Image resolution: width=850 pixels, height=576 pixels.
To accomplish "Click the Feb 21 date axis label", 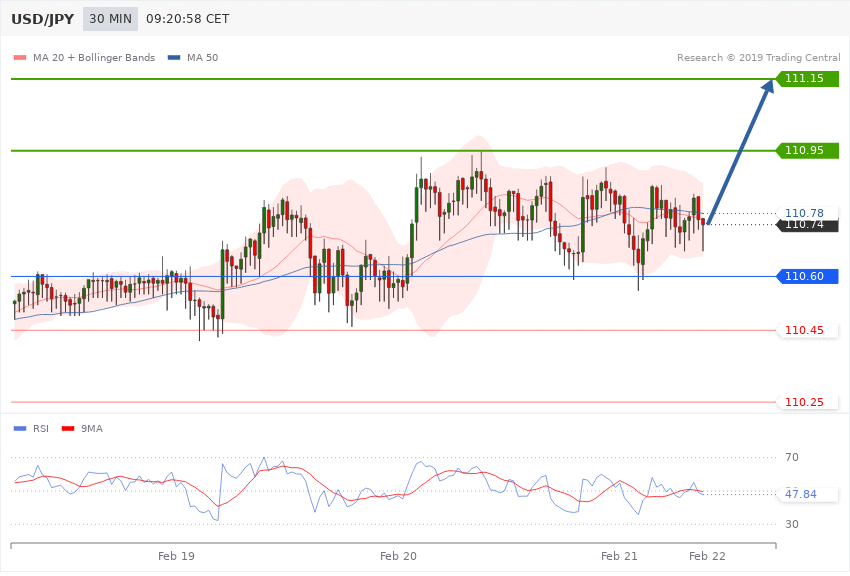I will pos(619,556).
